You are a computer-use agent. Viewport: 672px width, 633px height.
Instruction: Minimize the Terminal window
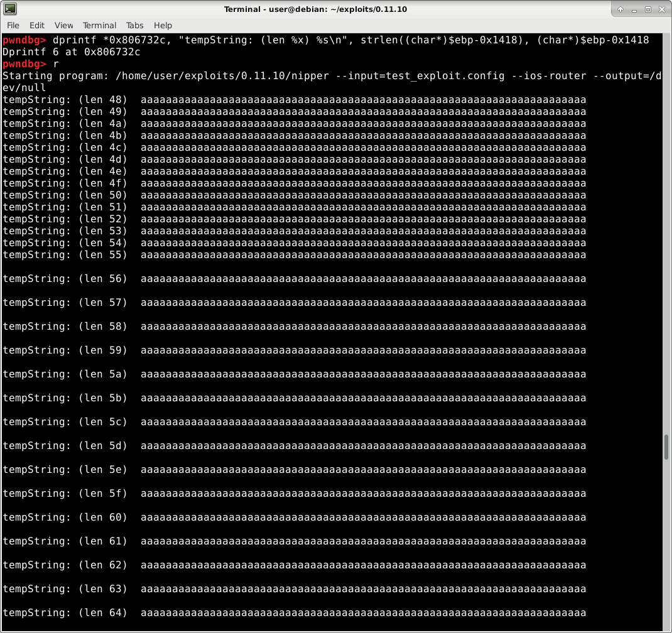(x=633, y=9)
